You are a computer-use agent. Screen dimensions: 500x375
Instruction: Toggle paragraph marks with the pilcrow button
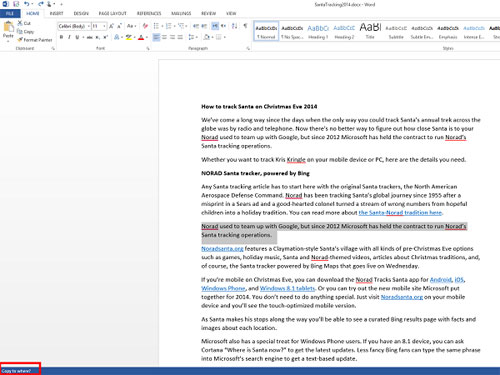[245, 26]
